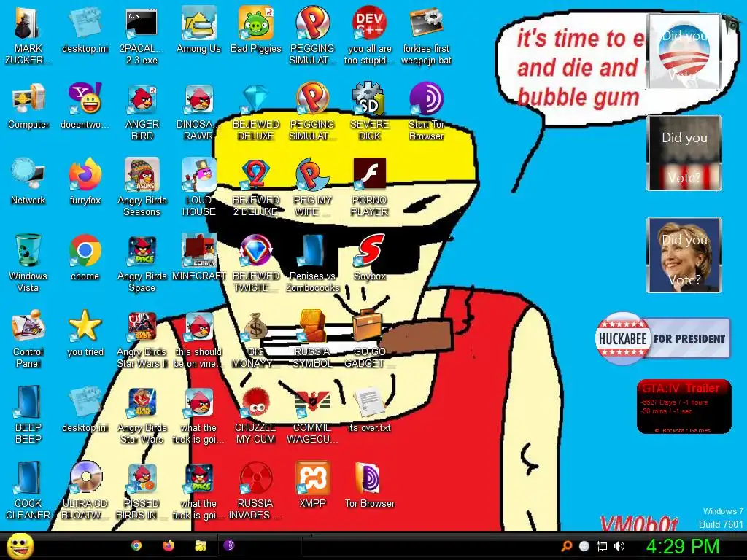Open the BEEP BEEP shortcut
747x560 pixels.
(x=28, y=415)
